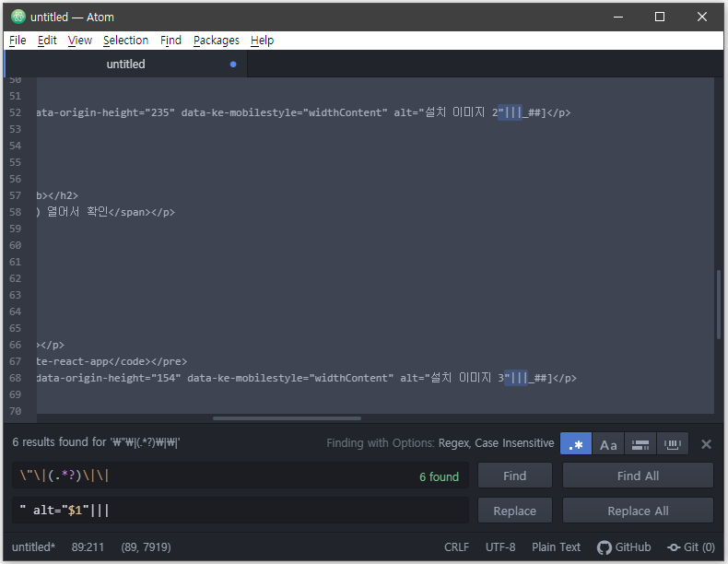Open the Packages menu

point(216,41)
